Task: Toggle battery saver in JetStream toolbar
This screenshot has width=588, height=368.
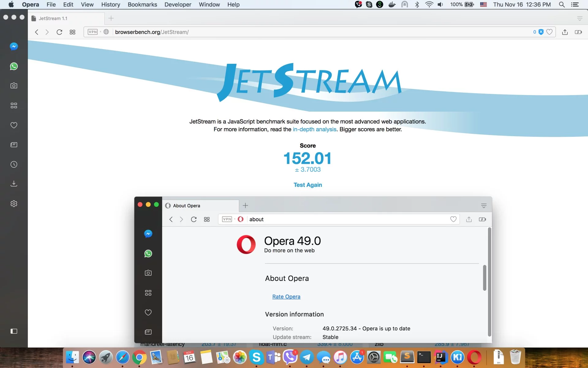Action: click(578, 32)
